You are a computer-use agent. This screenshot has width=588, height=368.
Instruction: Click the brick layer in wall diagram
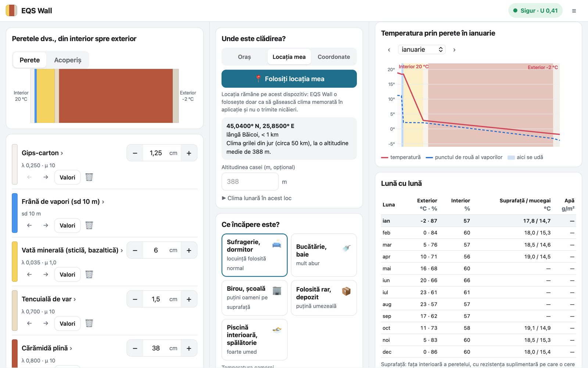[x=116, y=96]
